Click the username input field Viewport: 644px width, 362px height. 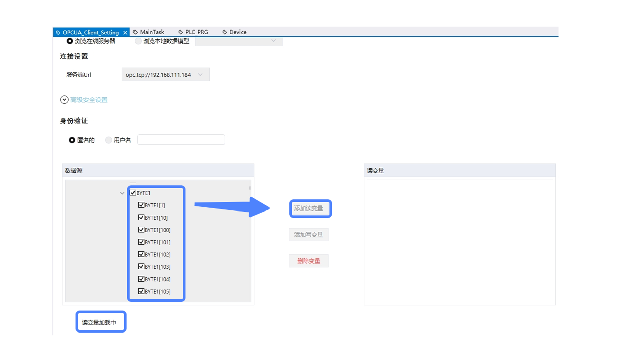pos(181,140)
